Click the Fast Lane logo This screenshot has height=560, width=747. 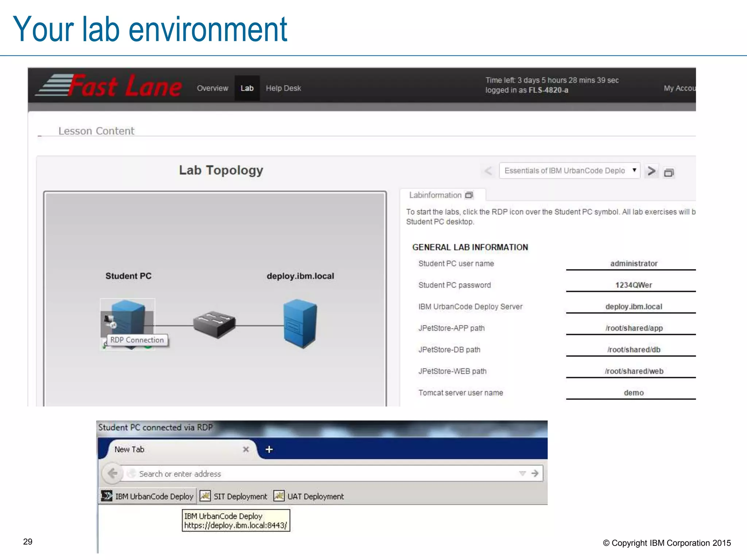(x=109, y=86)
